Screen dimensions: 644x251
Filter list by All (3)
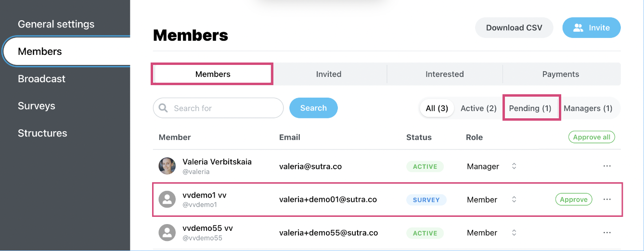437,108
